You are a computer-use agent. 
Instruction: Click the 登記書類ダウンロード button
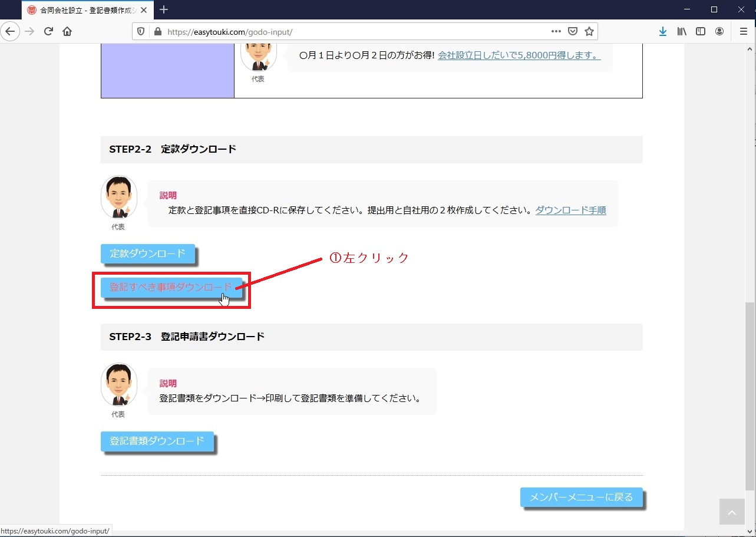point(157,441)
